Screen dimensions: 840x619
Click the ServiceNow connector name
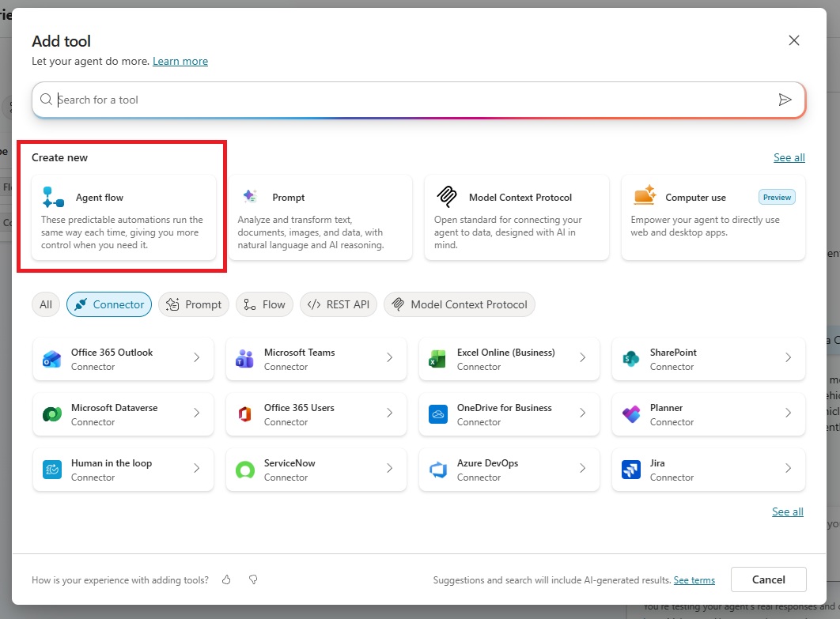pyautogui.click(x=289, y=463)
